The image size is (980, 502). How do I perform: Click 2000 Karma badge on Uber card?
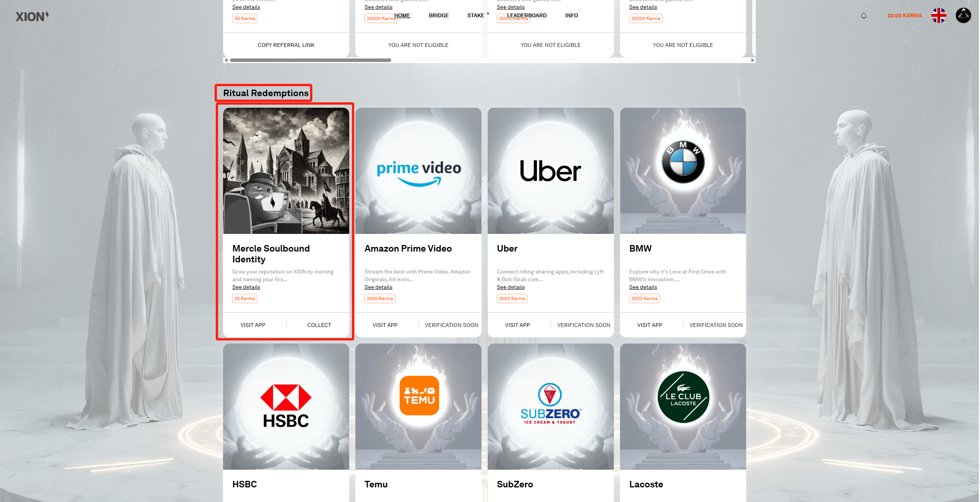[x=512, y=299]
